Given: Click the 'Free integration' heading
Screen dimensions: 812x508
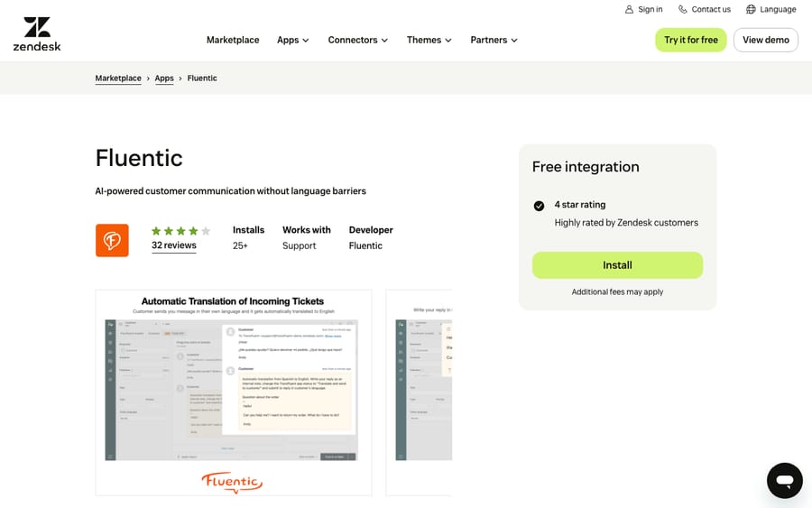Looking at the screenshot, I should (x=586, y=167).
